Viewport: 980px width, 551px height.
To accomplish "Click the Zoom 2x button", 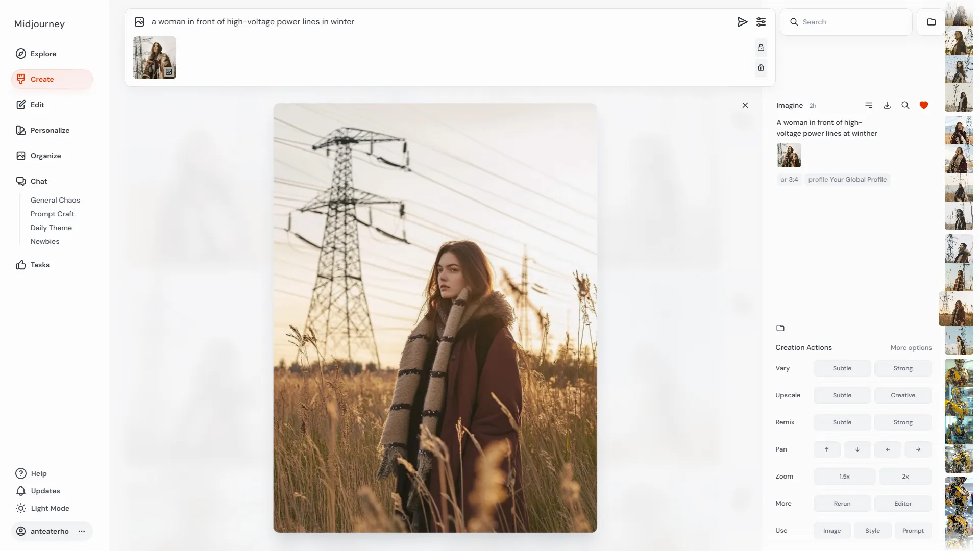I will [x=905, y=477].
